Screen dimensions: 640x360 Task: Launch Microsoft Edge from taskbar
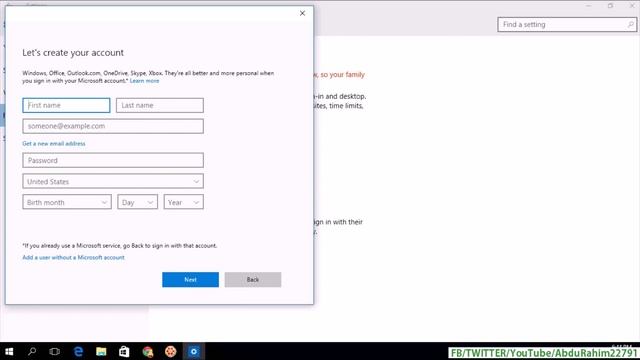[78, 351]
